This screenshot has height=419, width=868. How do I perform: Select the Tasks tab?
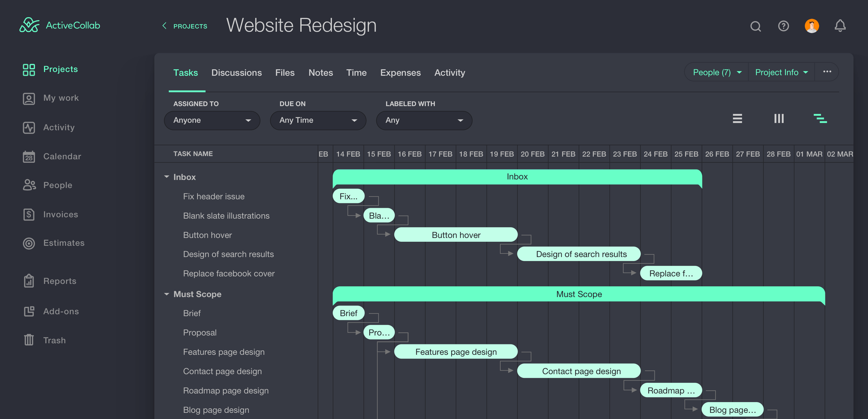pos(186,73)
